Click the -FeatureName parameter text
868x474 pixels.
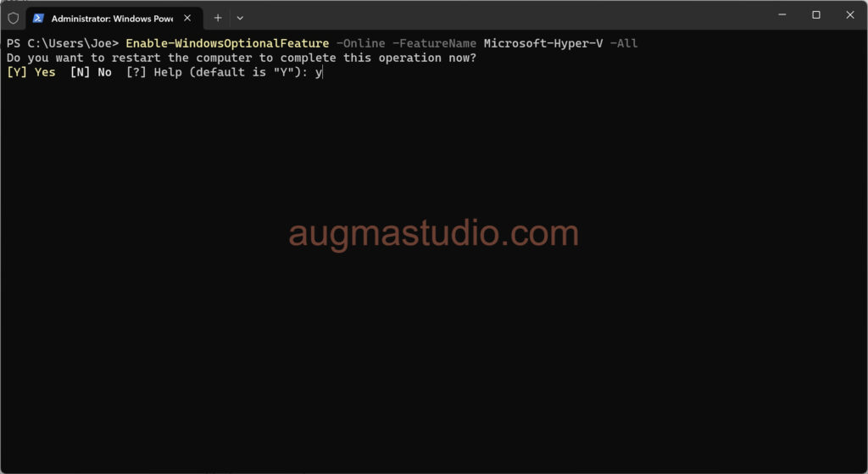[x=434, y=43]
